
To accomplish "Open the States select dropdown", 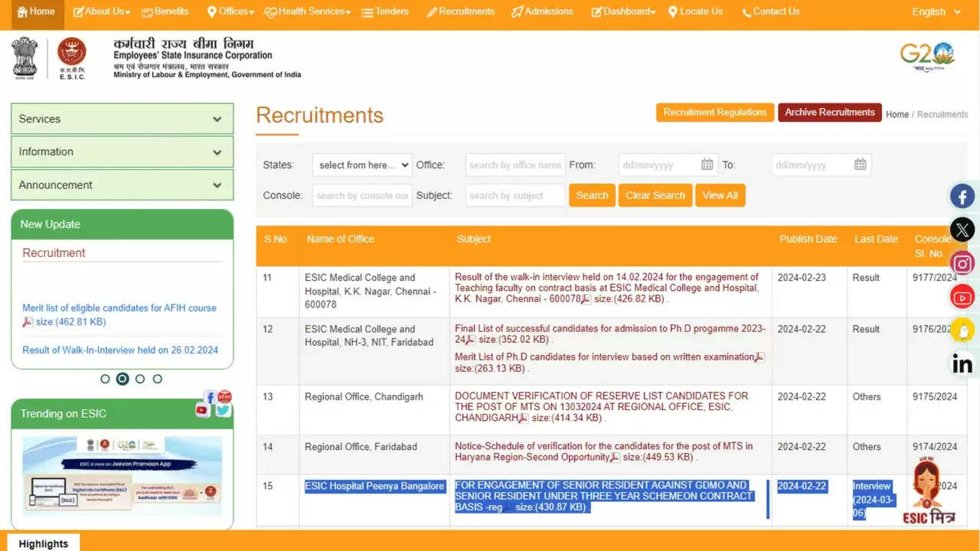I will pos(362,165).
